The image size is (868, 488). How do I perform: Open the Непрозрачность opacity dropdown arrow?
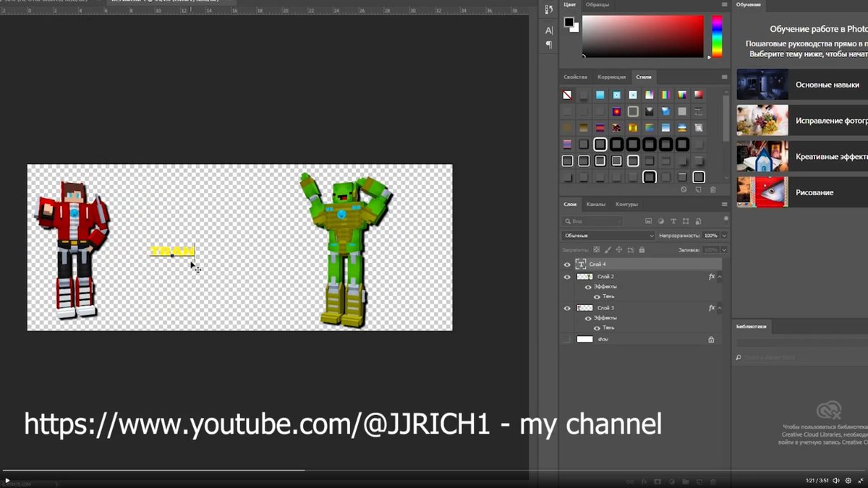[724, 236]
